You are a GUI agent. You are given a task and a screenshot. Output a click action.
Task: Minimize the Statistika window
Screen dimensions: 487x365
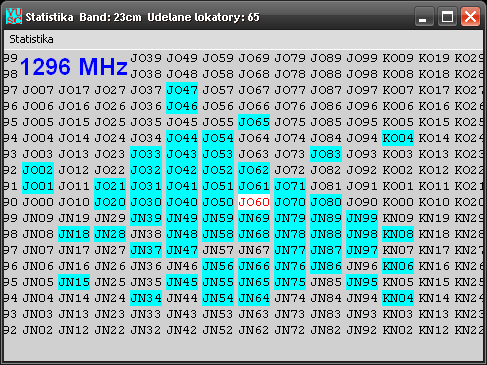(x=424, y=16)
